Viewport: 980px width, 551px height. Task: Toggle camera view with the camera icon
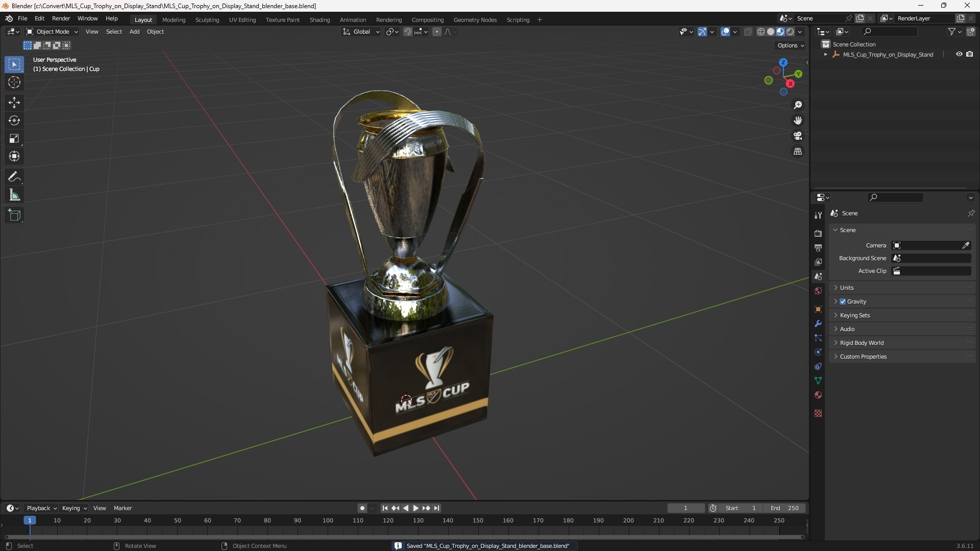tap(798, 136)
